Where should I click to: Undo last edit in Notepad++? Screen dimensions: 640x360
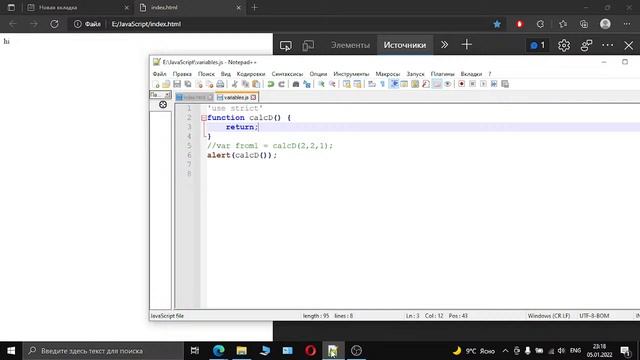pos(271,84)
